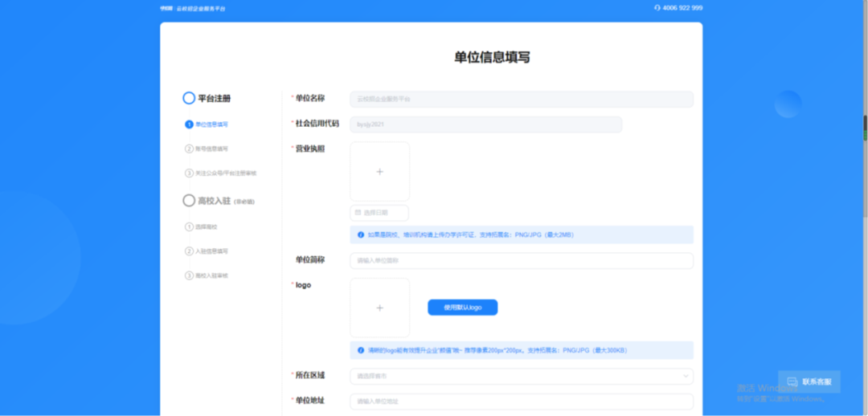This screenshot has height=416, width=868.
Task: Click the browser vertical scrollbar thumb
Action: [865, 128]
